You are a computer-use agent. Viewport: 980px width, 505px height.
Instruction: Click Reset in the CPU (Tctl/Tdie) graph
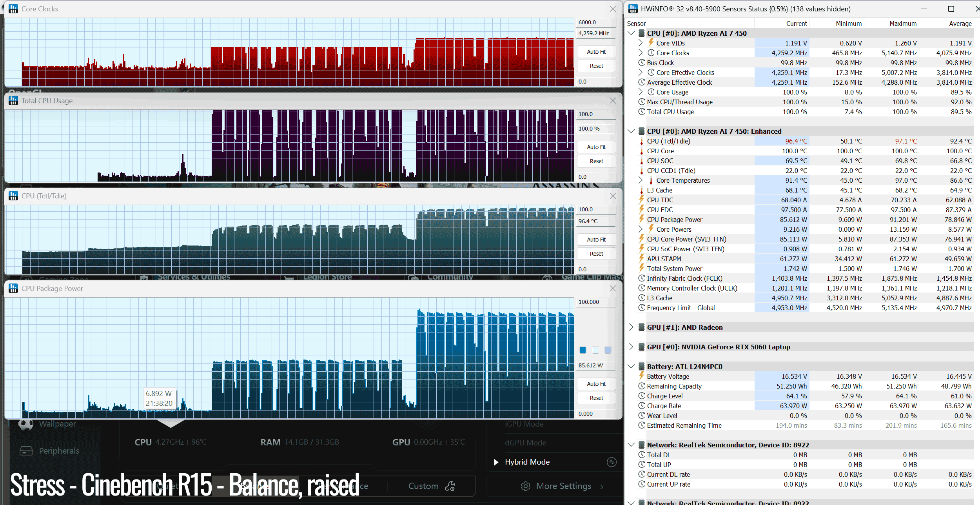tap(596, 254)
